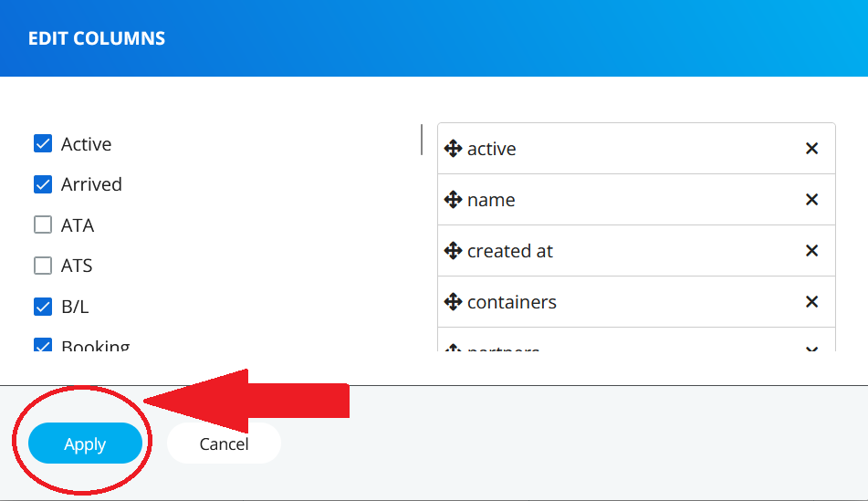The image size is (868, 501).
Task: Uncheck the Arrived checkbox
Action: tap(43, 184)
